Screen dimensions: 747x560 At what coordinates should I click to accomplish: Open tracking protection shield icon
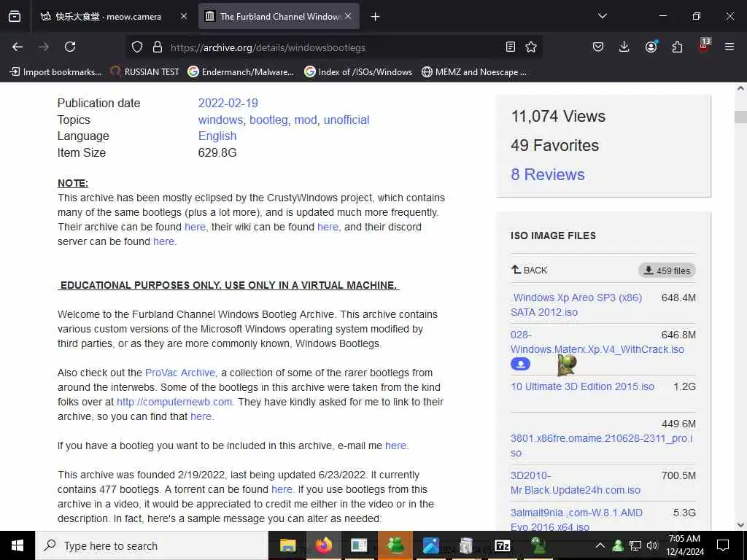pyautogui.click(x=137, y=47)
